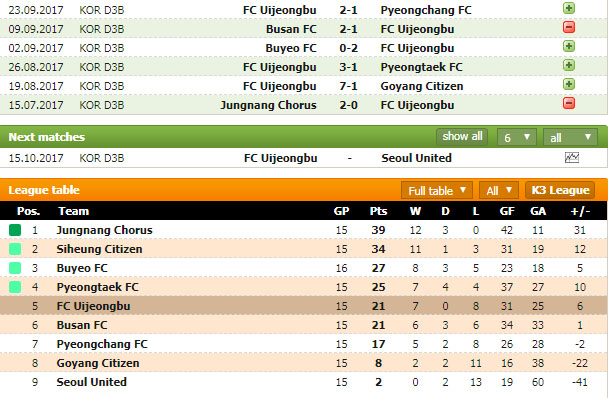Open the All dropdown in League table
Viewport: 608px width, 398px height.
[499, 190]
